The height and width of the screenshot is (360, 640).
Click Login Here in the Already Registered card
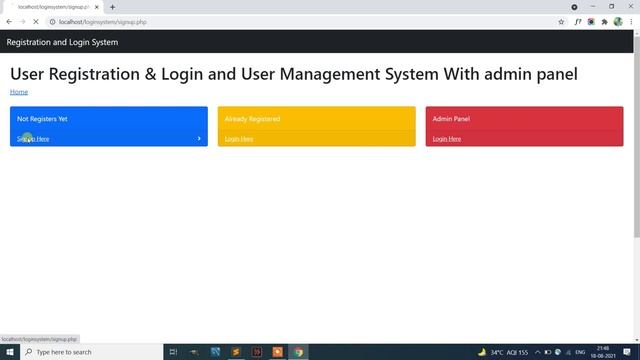tap(239, 139)
